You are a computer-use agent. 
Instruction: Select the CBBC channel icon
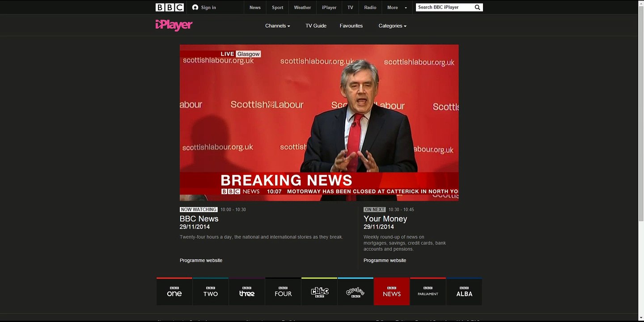[x=319, y=292]
